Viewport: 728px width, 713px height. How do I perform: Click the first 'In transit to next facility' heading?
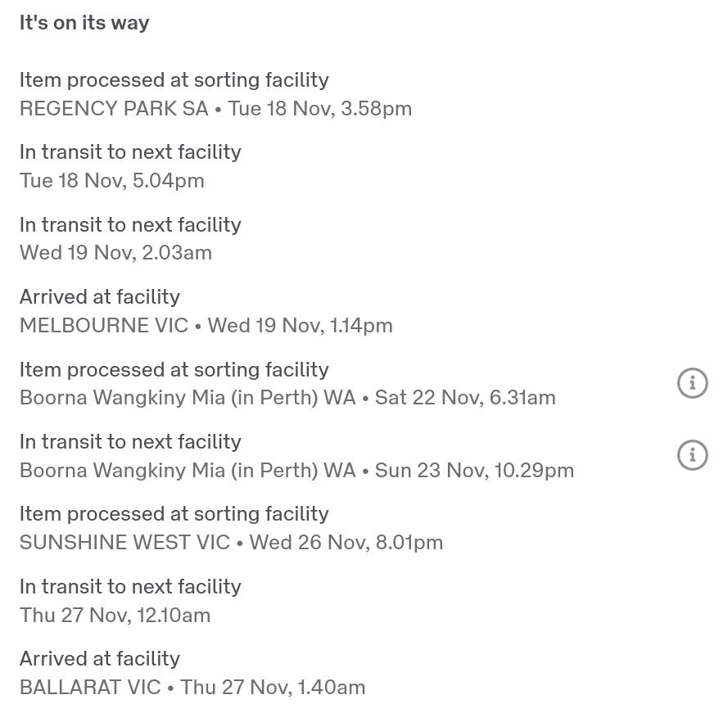pos(130,151)
